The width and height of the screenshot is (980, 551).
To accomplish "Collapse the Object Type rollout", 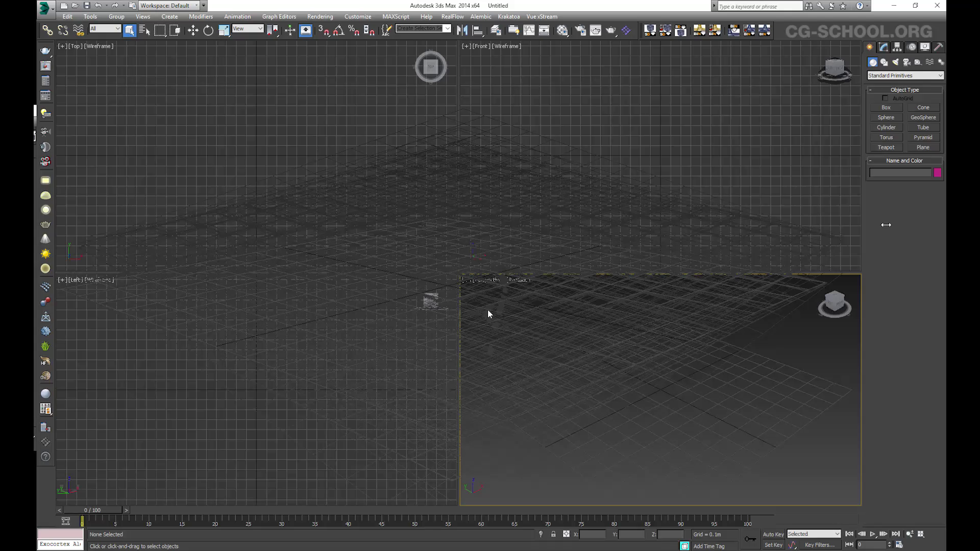I will (x=904, y=90).
